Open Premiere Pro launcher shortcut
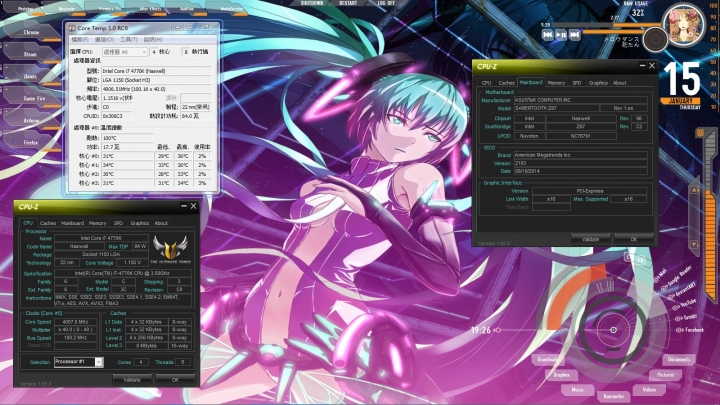 (x=110, y=9)
